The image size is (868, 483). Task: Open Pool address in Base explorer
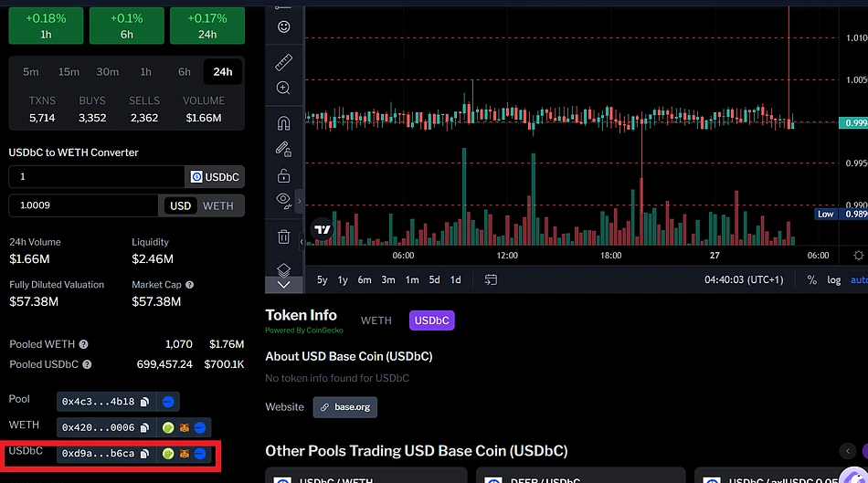pos(168,402)
